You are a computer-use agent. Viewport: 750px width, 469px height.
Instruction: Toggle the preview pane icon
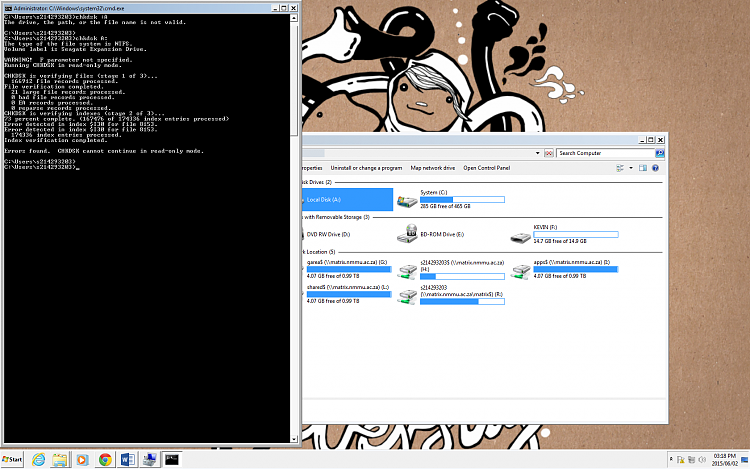click(x=642, y=168)
